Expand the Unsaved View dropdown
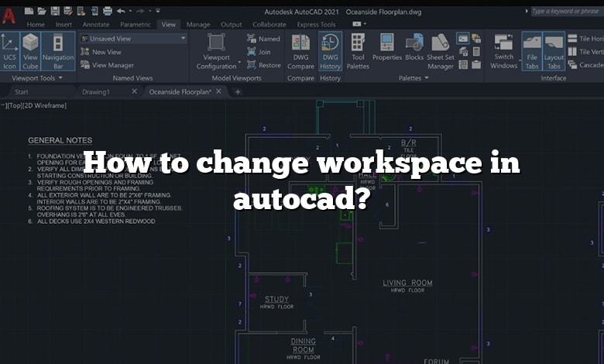This screenshot has width=604, height=364. (184, 38)
